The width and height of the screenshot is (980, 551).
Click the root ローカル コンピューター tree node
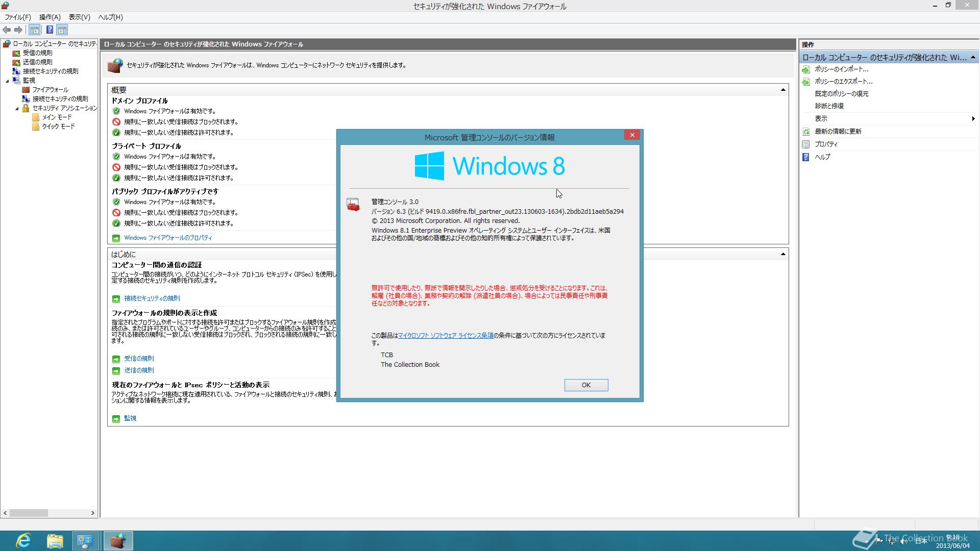54,44
